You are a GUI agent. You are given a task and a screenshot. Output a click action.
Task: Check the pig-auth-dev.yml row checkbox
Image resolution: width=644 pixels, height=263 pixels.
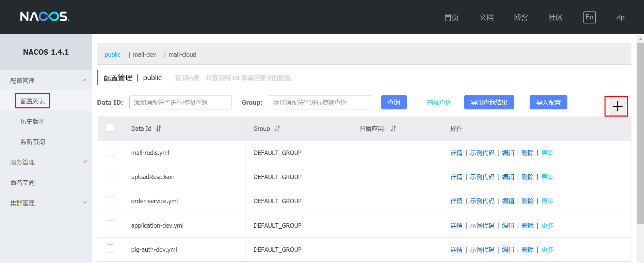(x=110, y=248)
